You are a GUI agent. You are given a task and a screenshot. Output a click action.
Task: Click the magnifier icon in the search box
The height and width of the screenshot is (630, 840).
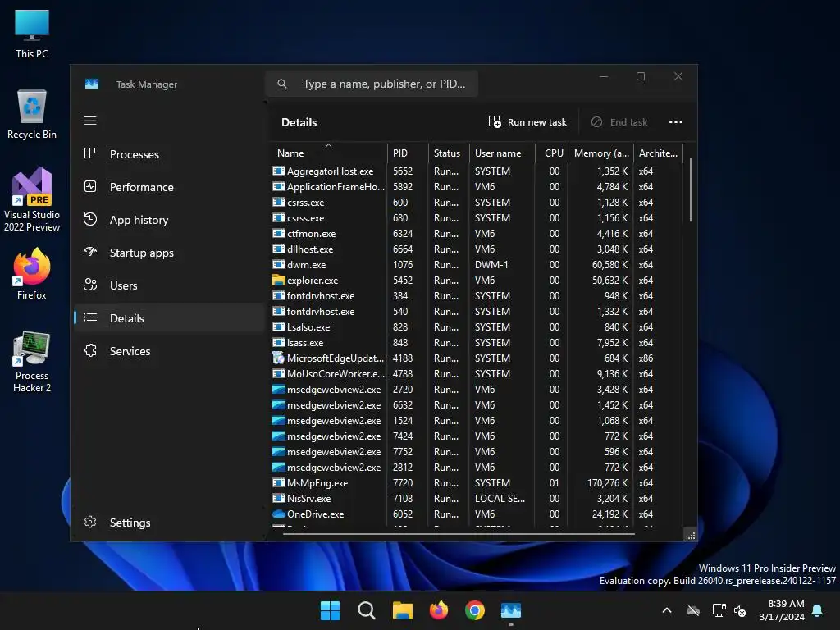pyautogui.click(x=282, y=84)
